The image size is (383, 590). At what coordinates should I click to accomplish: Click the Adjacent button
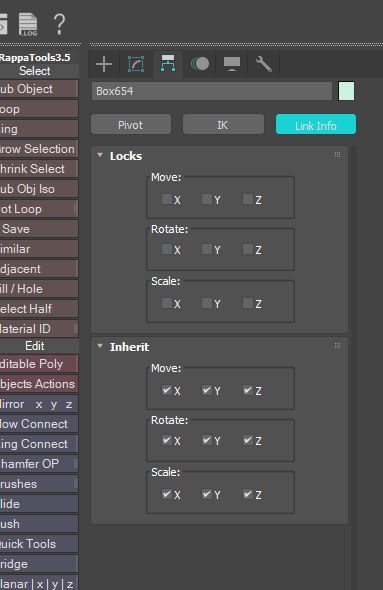coord(39,269)
